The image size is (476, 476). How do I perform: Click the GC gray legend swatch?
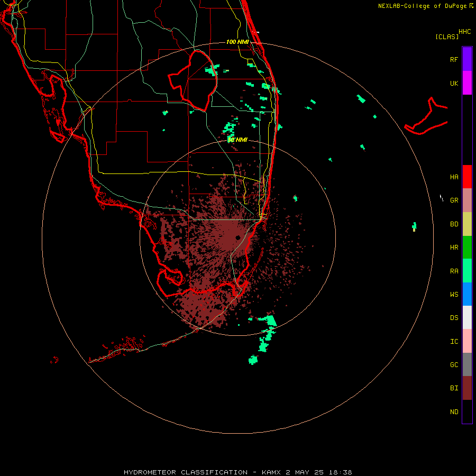[x=467, y=364]
